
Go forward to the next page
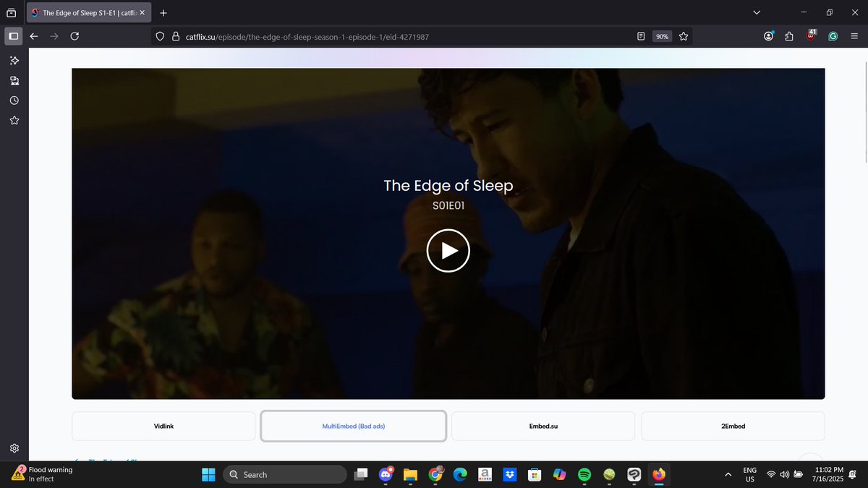[x=54, y=35]
